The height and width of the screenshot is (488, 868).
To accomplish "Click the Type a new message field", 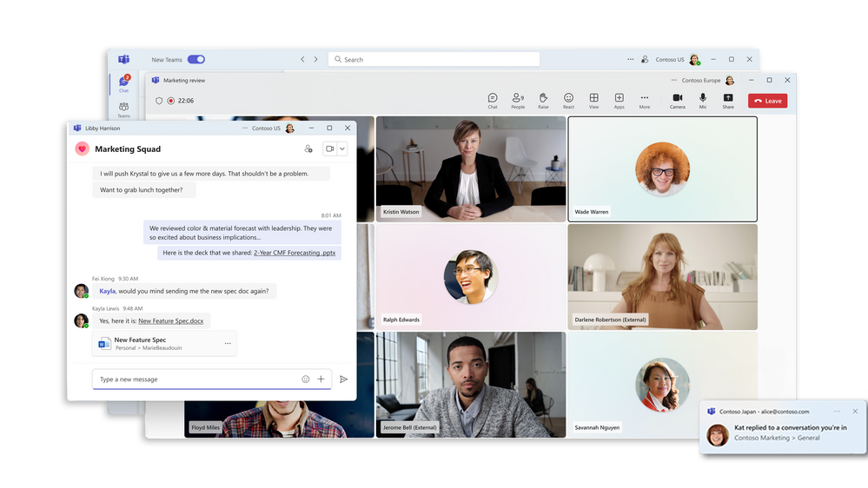I will click(195, 379).
